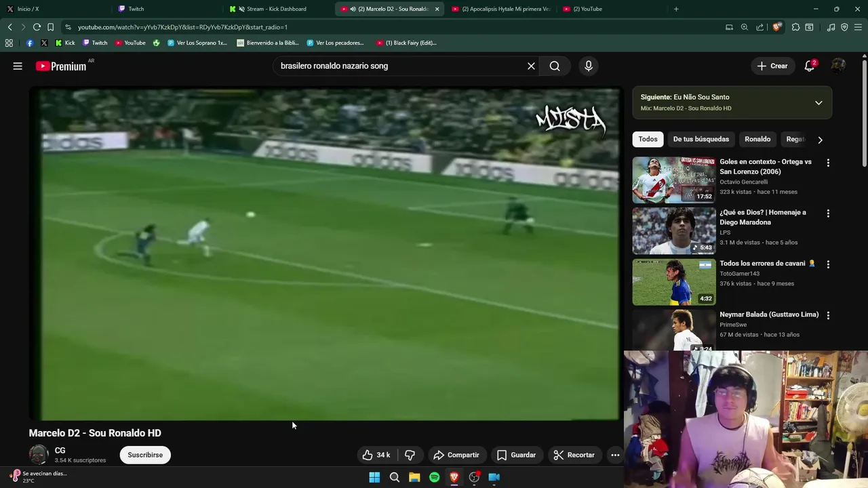This screenshot has height=488, width=868.
Task: Open Brave Shields lion icon
Action: [776, 27]
